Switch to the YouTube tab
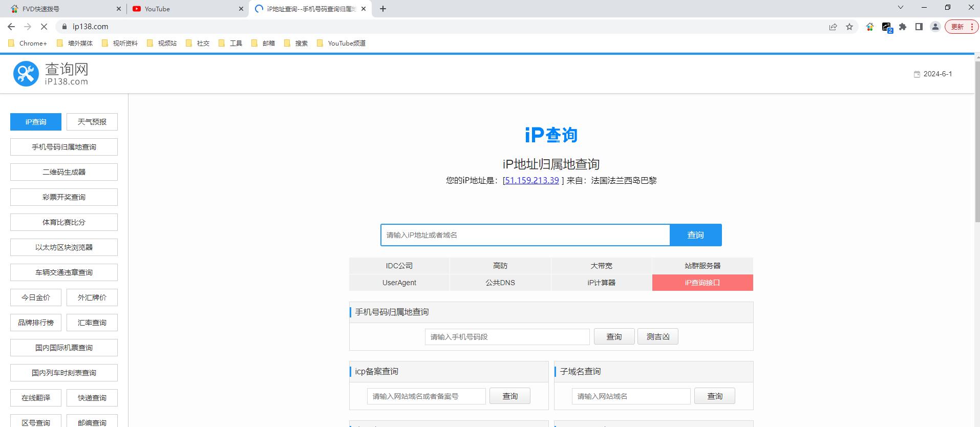 click(187, 9)
